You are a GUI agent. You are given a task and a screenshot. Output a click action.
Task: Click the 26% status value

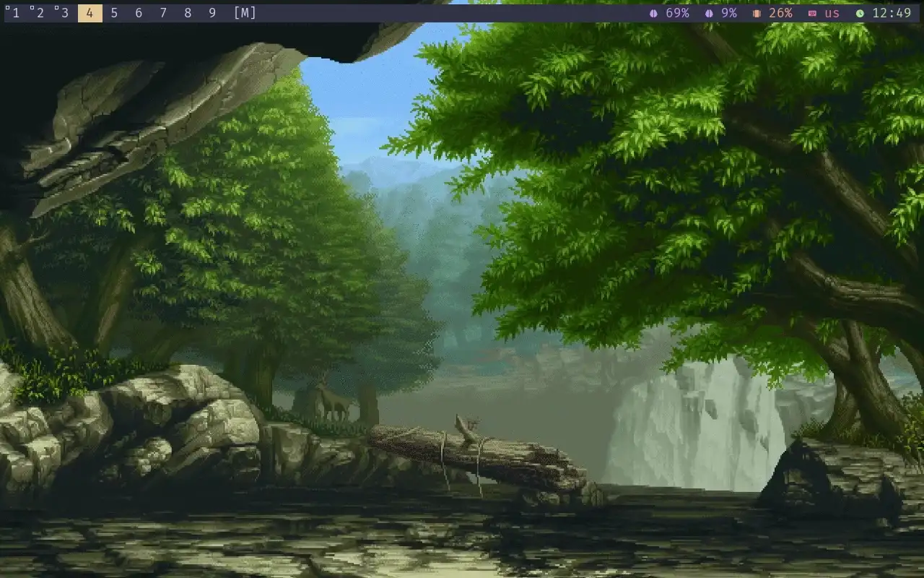pyautogui.click(x=780, y=13)
